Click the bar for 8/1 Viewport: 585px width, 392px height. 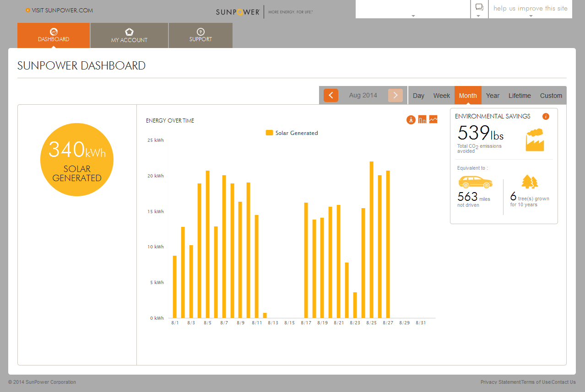coord(174,287)
